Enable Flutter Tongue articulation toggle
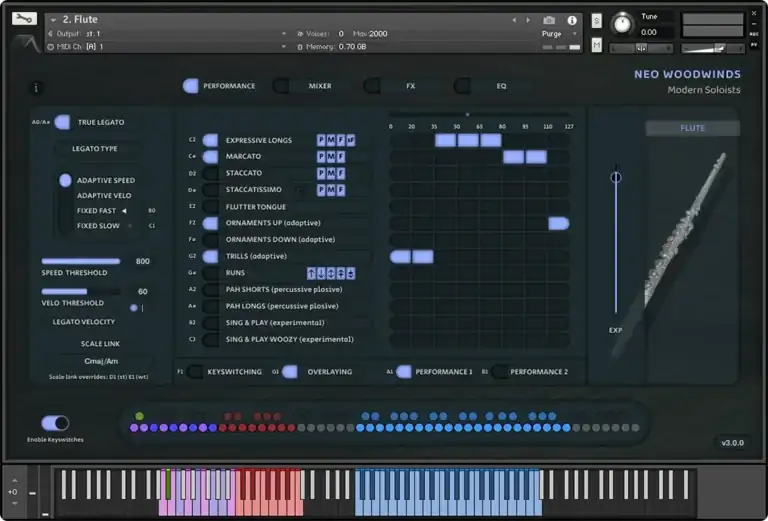Viewport: 768px width, 521px height. pos(210,207)
